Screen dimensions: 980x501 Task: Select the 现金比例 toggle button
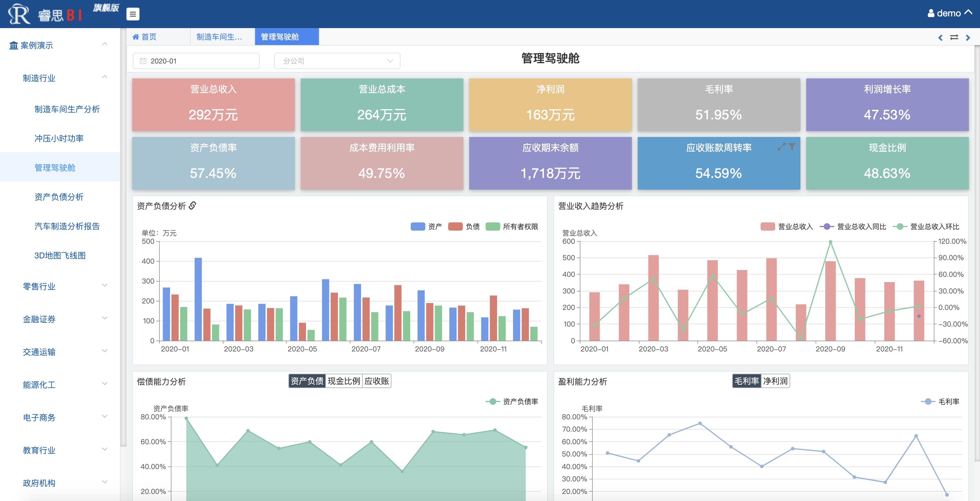pos(344,381)
